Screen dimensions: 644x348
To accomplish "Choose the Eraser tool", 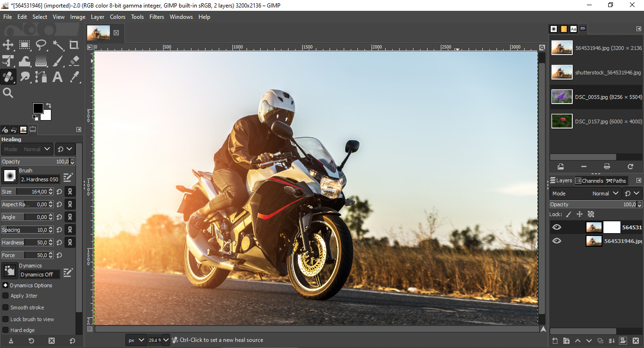I will (x=74, y=61).
